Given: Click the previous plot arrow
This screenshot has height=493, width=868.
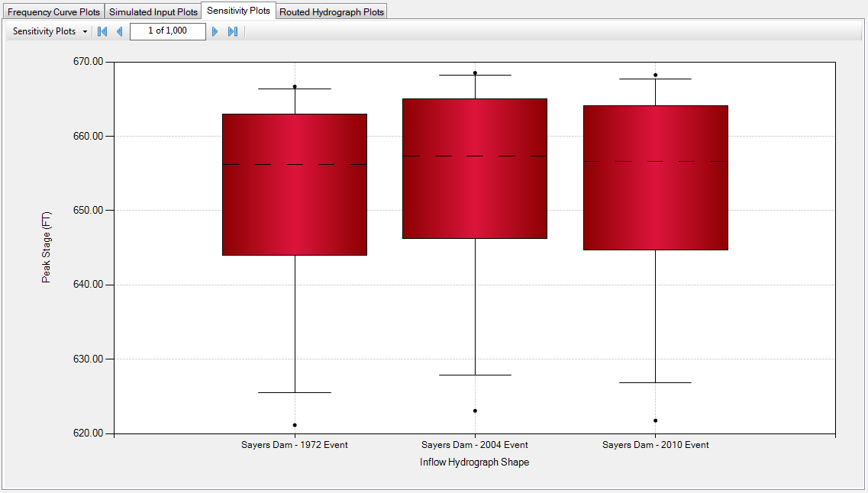Looking at the screenshot, I should [119, 31].
